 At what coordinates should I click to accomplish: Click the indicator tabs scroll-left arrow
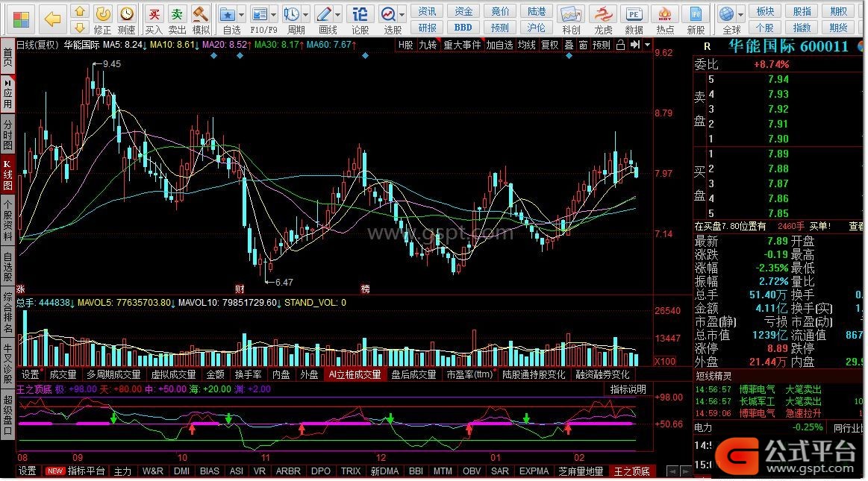pyautogui.click(x=672, y=471)
